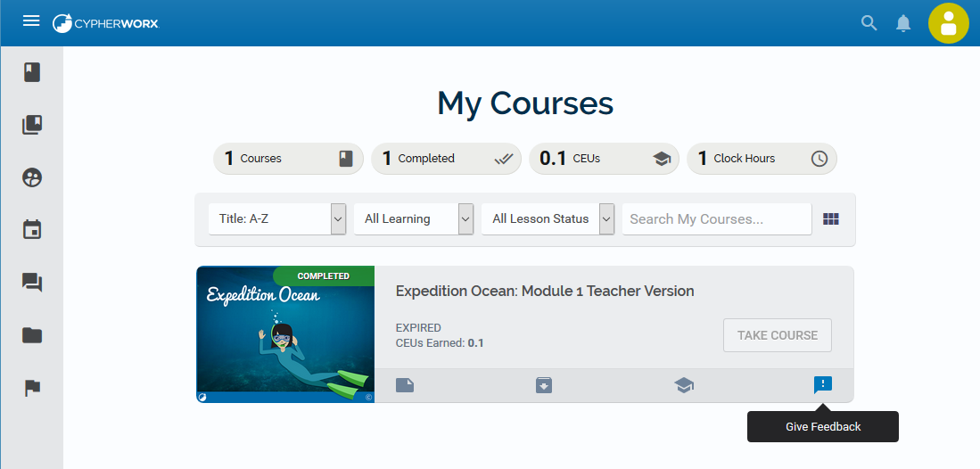Open the search magnifier in header
Viewport: 980px width, 469px height.
(869, 23)
